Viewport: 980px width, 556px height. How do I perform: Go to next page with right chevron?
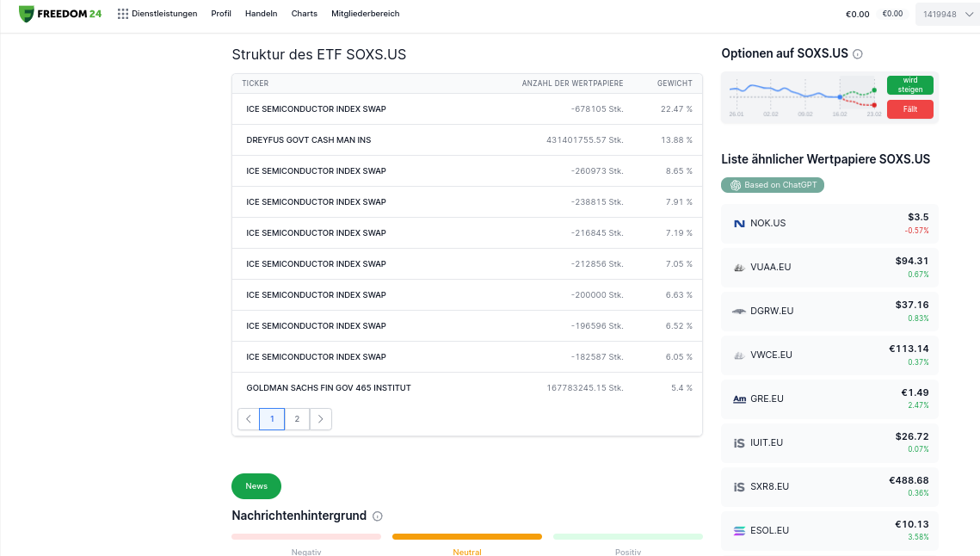pos(321,419)
